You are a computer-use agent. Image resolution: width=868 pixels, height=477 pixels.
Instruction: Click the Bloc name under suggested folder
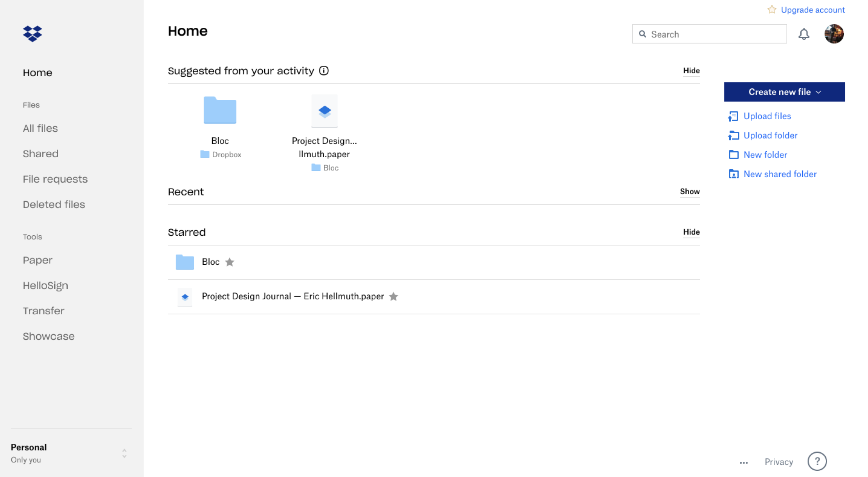click(x=220, y=141)
